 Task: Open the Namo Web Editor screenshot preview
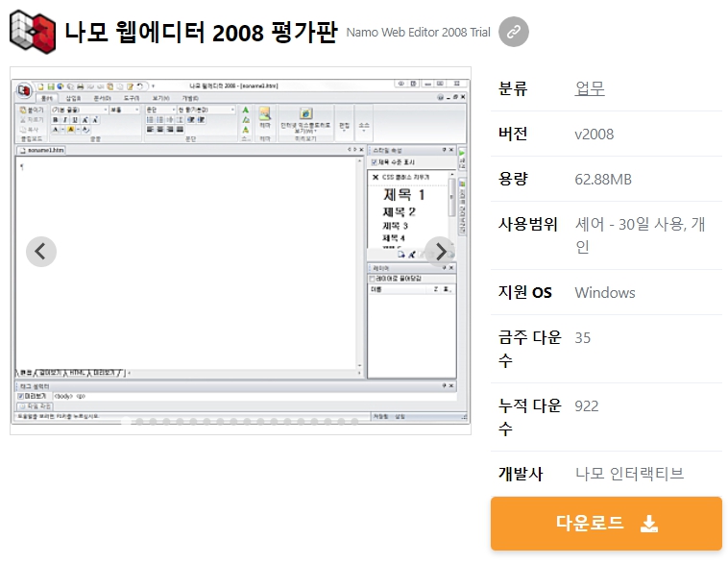pyautogui.click(x=240, y=251)
